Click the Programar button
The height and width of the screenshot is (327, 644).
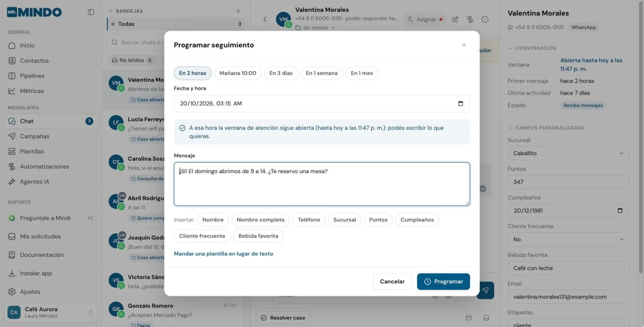point(444,281)
